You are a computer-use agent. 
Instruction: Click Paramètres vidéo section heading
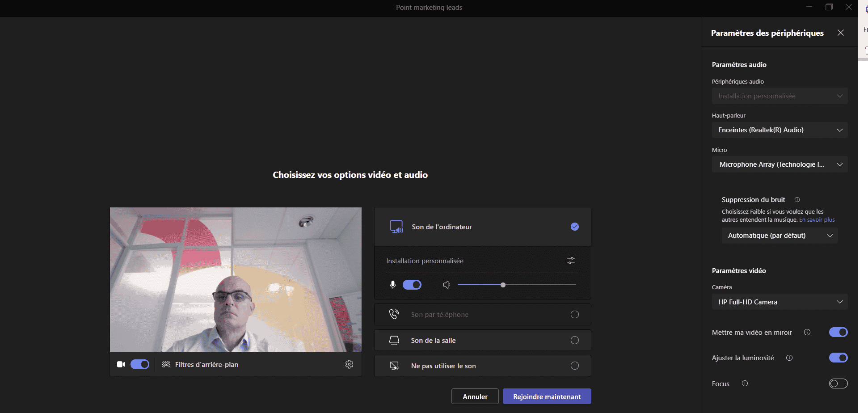coord(739,271)
